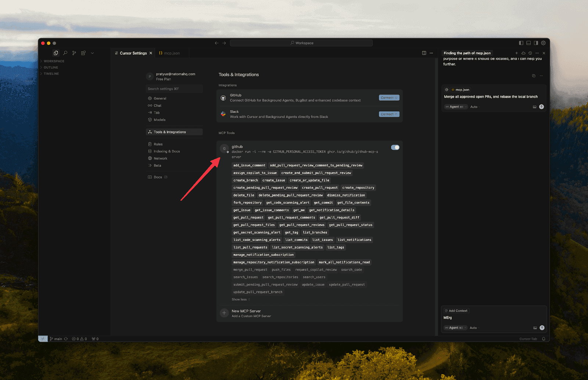The height and width of the screenshot is (380, 588).
Task: Click the sync changes icon in status bar
Action: coord(66,339)
